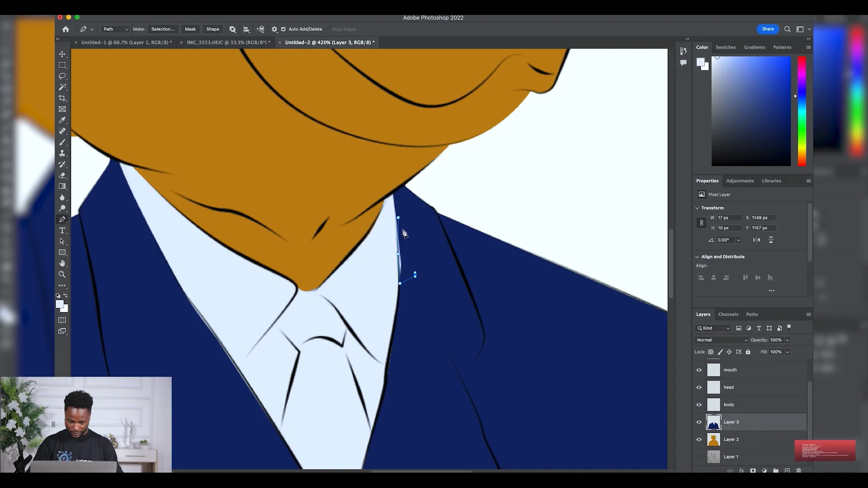Screen dimensions: 868x488
Task: Click the Mask button in the options bar
Action: point(190,29)
